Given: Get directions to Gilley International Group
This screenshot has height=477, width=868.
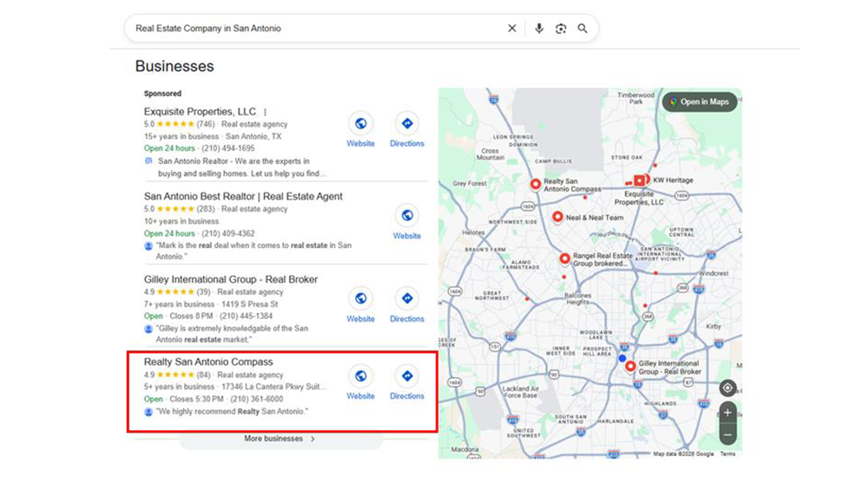Looking at the screenshot, I should [407, 298].
